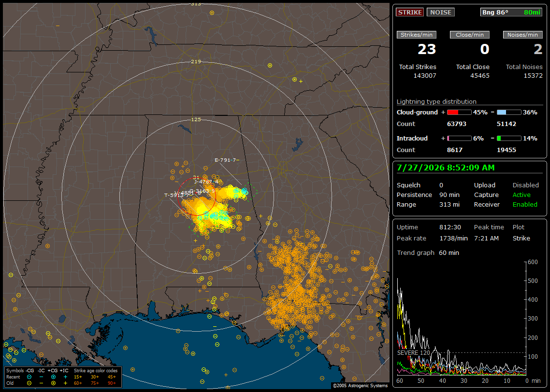The width and height of the screenshot is (550, 392).
Task: Click the Noises/min label box
Action: (x=522, y=35)
